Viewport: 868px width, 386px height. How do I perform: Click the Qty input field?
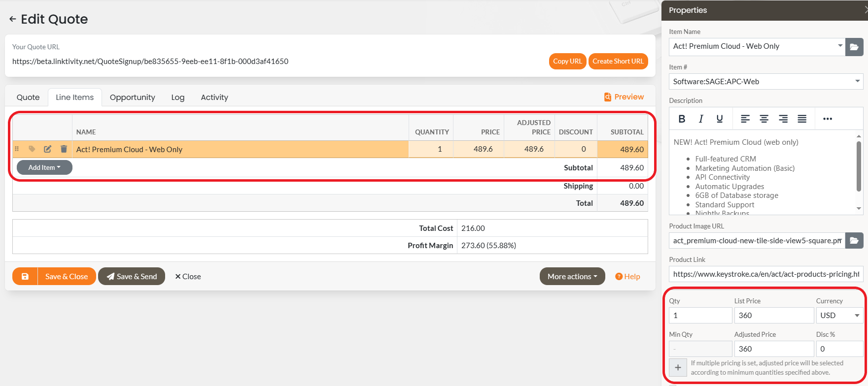click(x=700, y=316)
